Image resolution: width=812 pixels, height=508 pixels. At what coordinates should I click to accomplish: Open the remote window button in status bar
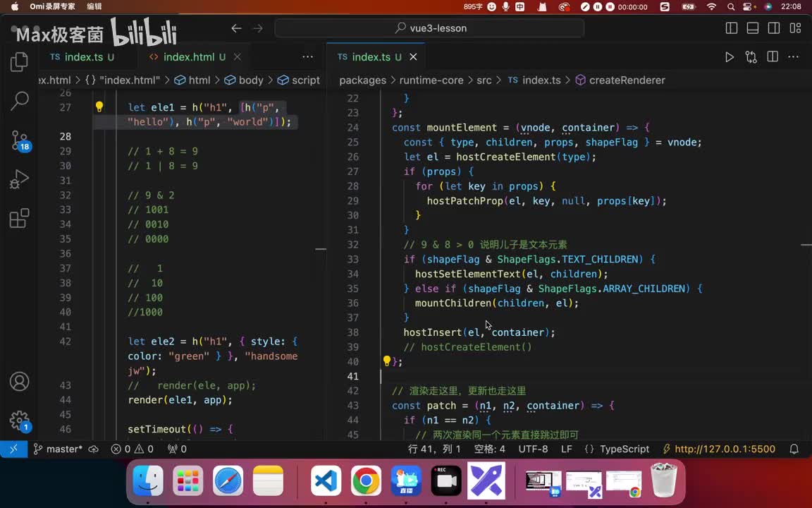click(14, 449)
